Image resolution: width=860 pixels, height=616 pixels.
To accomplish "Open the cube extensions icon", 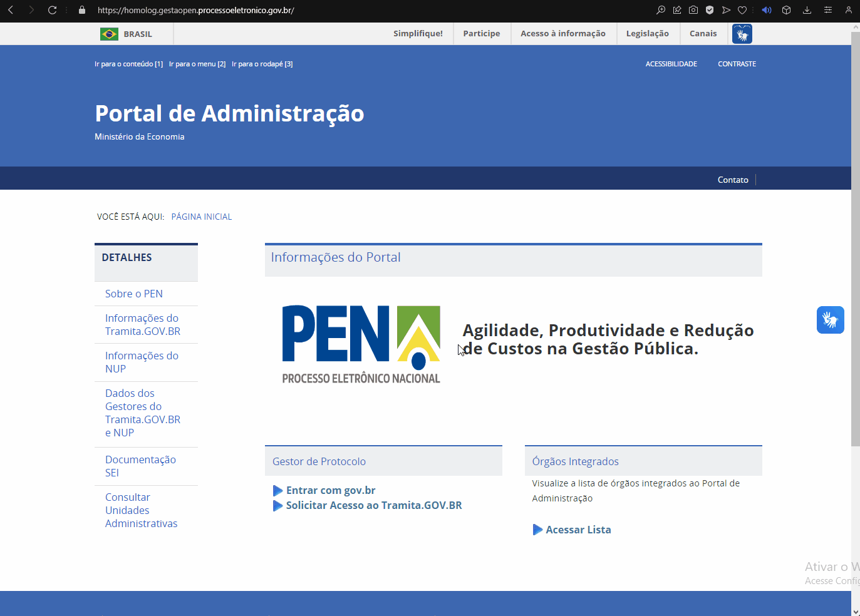I will [x=787, y=10].
